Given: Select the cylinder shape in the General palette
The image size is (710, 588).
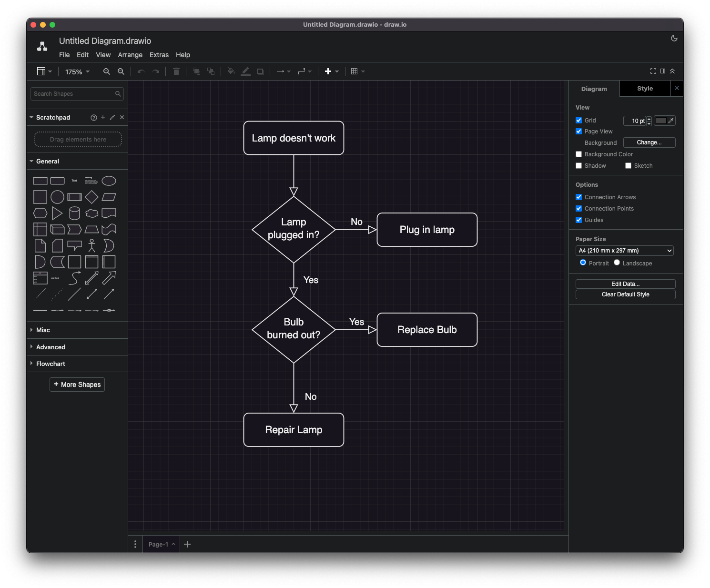Looking at the screenshot, I should click(x=74, y=213).
